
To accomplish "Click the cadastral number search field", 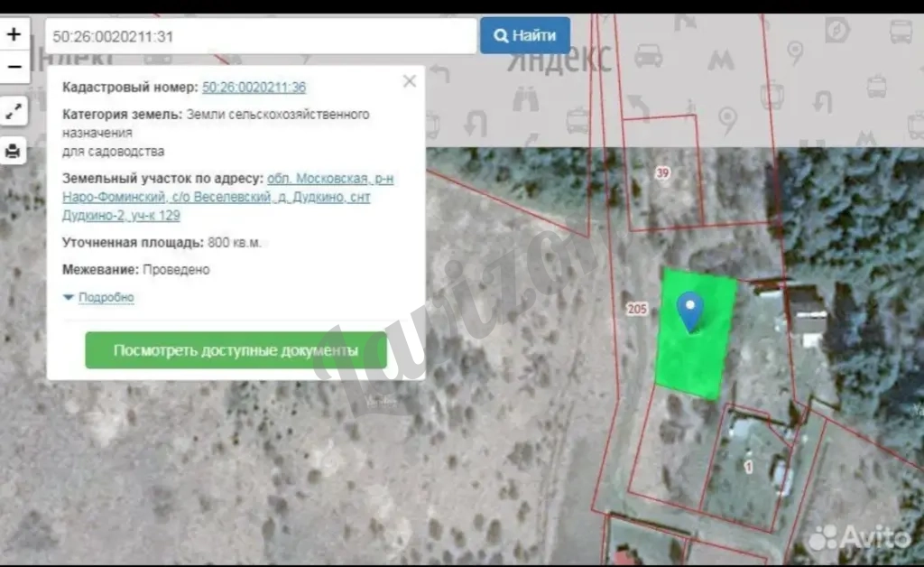I will (x=260, y=36).
